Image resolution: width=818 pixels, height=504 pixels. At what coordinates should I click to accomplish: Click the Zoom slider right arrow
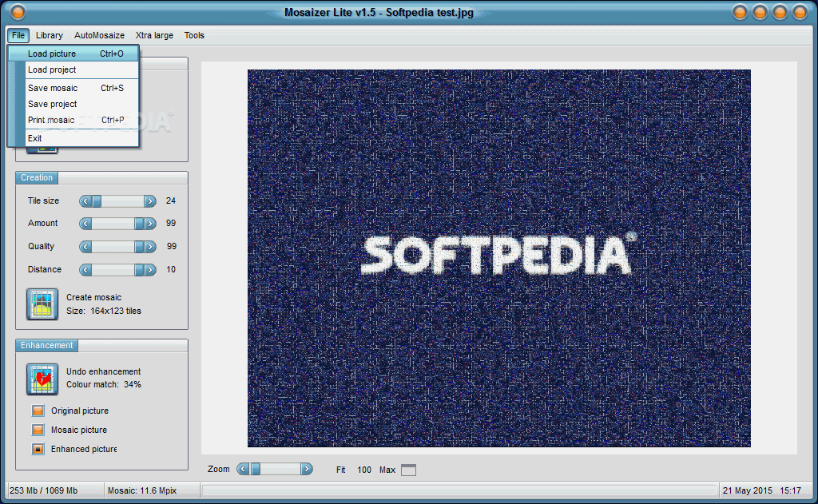point(307,469)
